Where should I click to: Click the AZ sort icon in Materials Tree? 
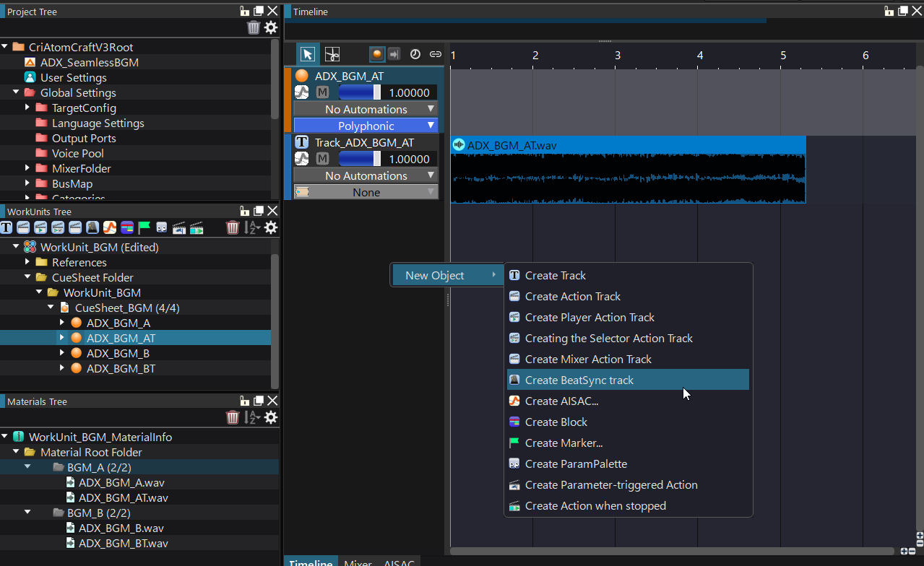pyautogui.click(x=252, y=417)
